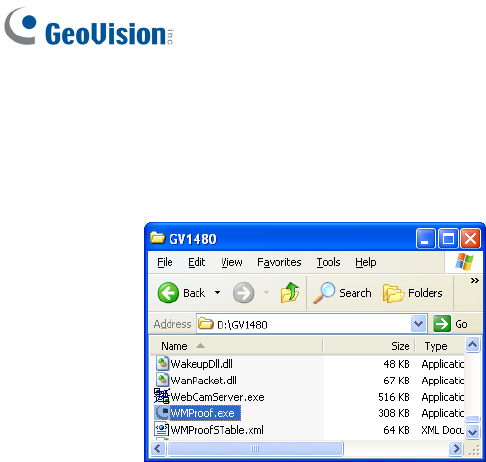Go up one folder level
This screenshot has height=462, width=486.
click(x=290, y=292)
